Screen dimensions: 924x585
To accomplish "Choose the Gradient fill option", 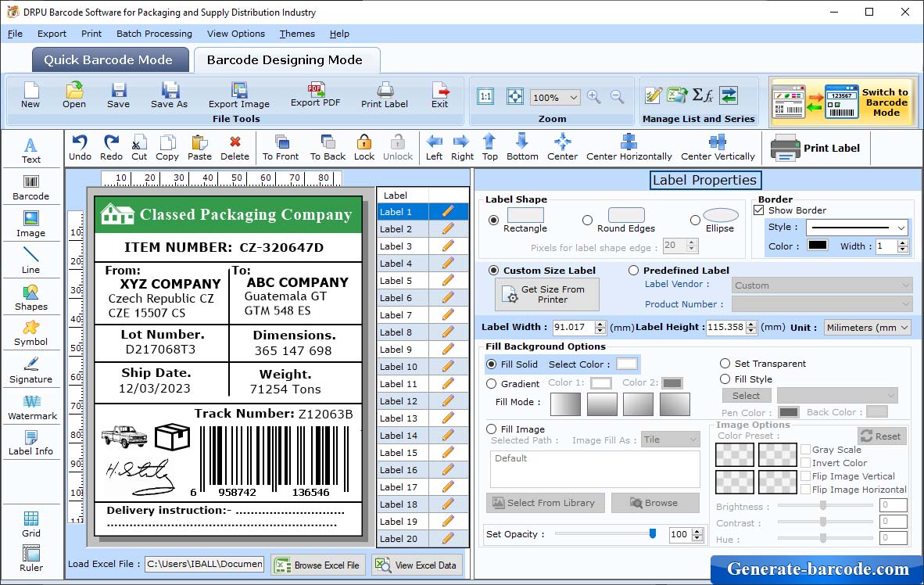I will (492, 384).
